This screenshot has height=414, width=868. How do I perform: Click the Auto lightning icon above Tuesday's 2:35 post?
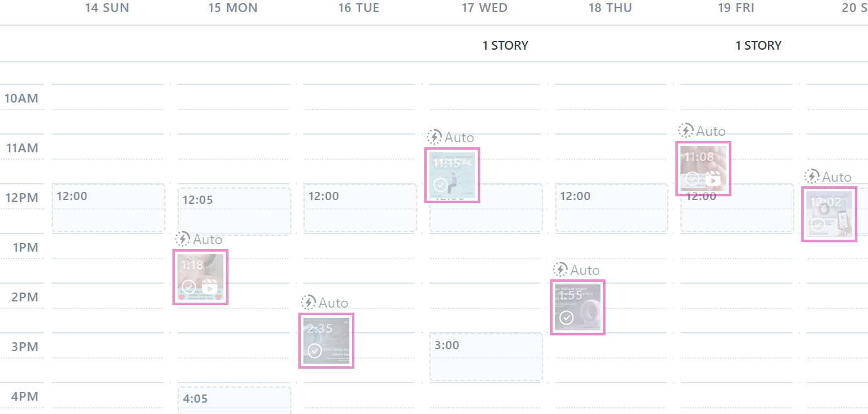308,303
